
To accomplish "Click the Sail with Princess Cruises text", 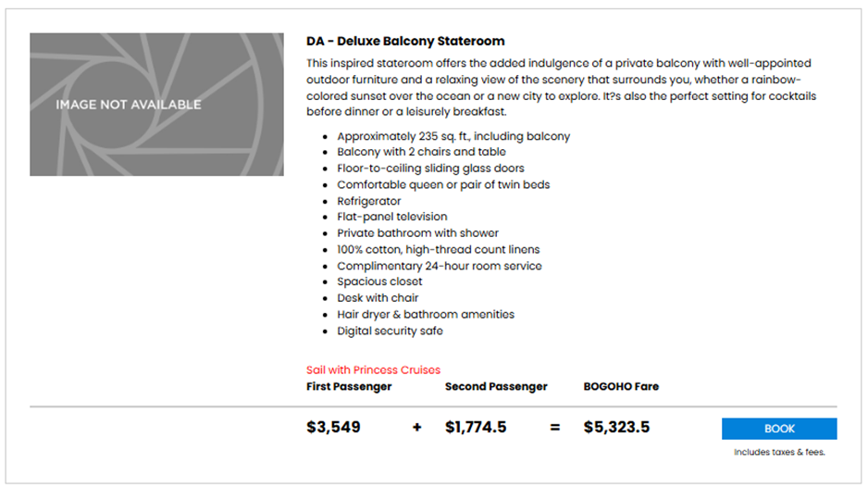I will [x=373, y=369].
